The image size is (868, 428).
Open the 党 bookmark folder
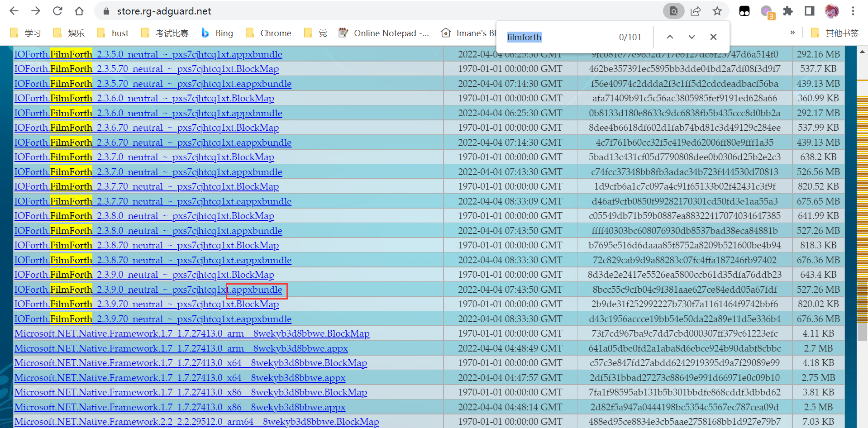(315, 33)
